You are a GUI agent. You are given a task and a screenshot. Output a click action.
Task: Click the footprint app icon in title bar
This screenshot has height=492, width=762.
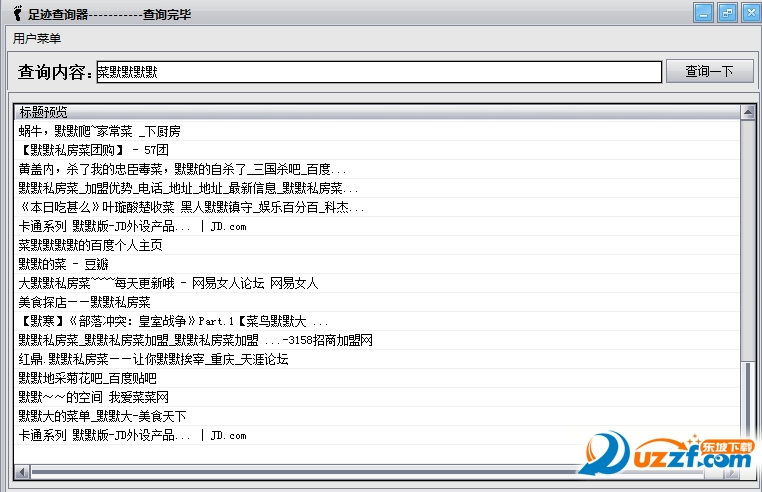tap(17, 13)
